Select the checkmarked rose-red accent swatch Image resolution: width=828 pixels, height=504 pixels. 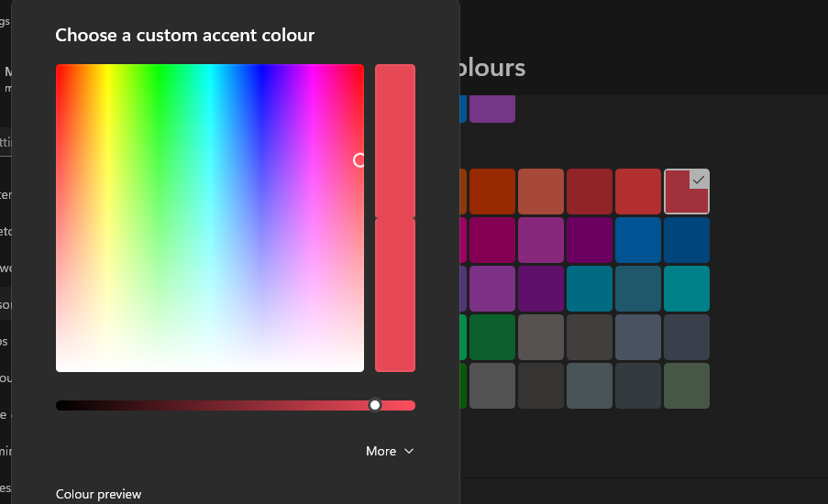pos(687,192)
